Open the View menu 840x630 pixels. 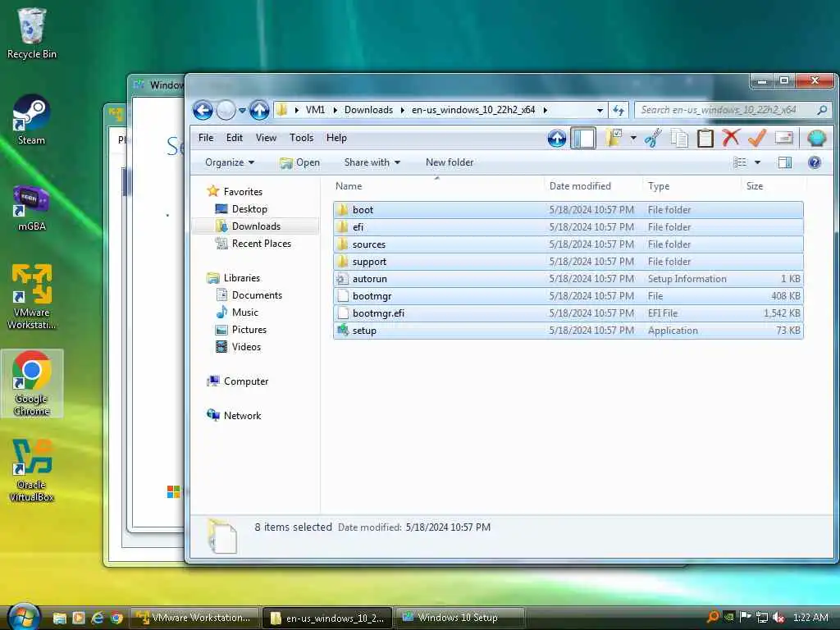pos(266,138)
